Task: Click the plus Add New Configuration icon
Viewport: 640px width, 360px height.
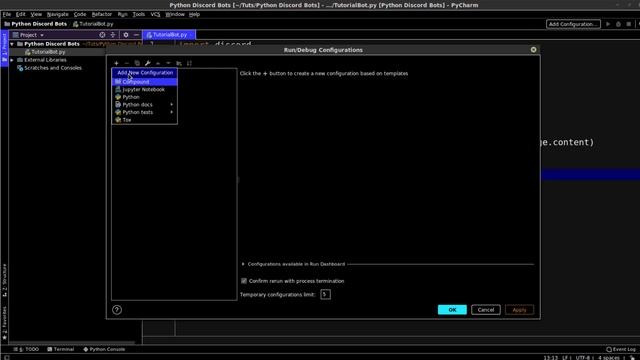Action: [116, 63]
